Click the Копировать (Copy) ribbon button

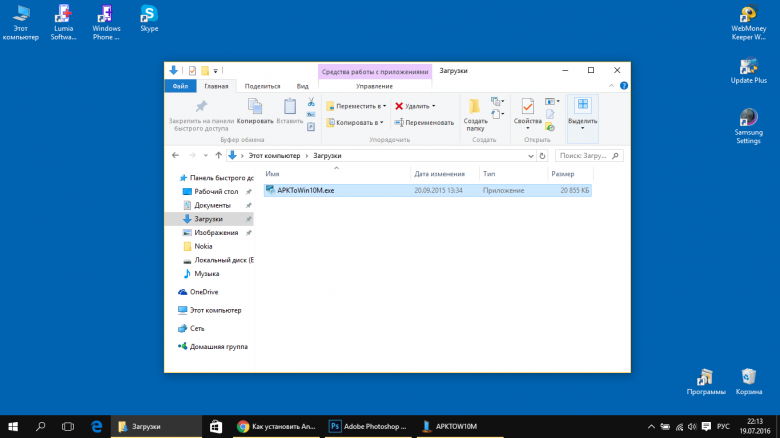[255, 111]
